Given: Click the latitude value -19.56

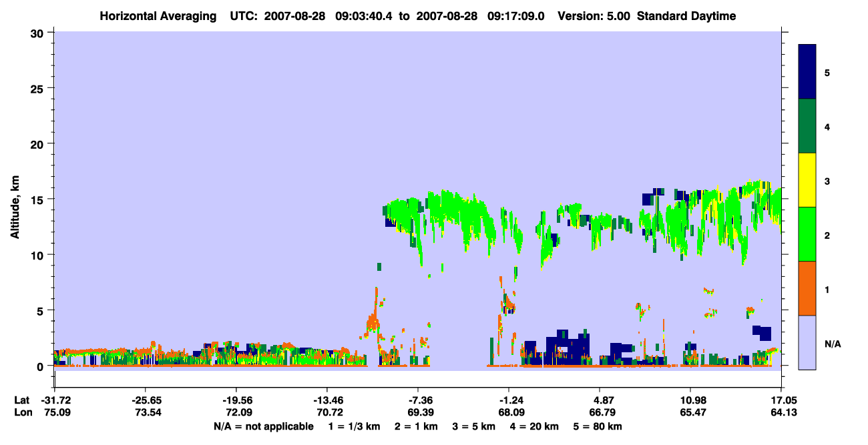Looking at the screenshot, I should pos(236,400).
